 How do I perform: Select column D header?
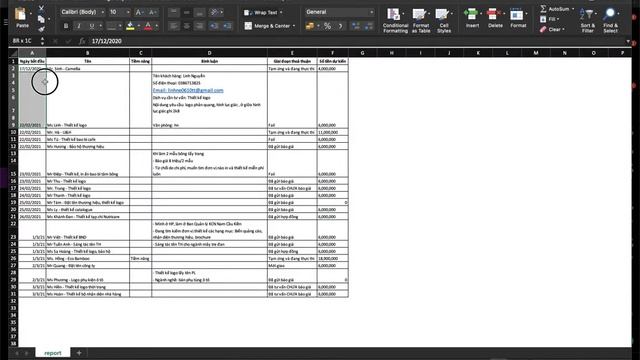point(209,53)
